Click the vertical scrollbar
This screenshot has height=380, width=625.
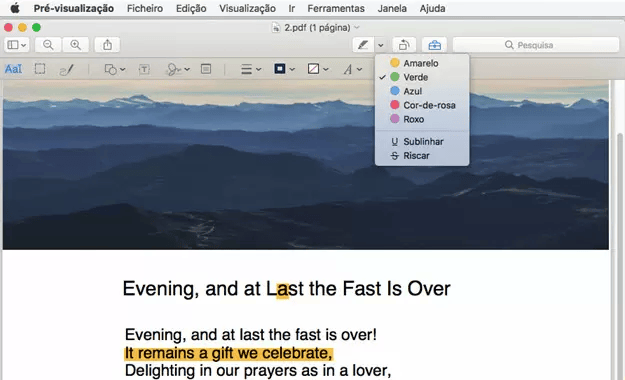point(619,255)
